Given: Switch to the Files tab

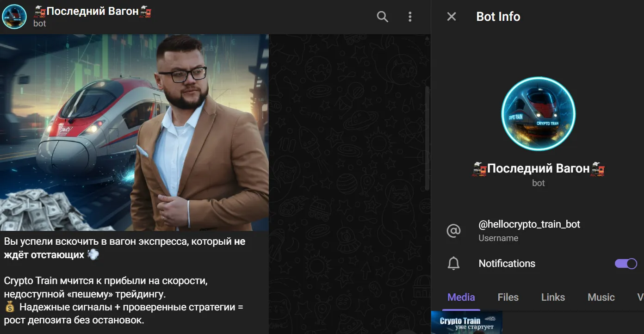Looking at the screenshot, I should (x=508, y=297).
